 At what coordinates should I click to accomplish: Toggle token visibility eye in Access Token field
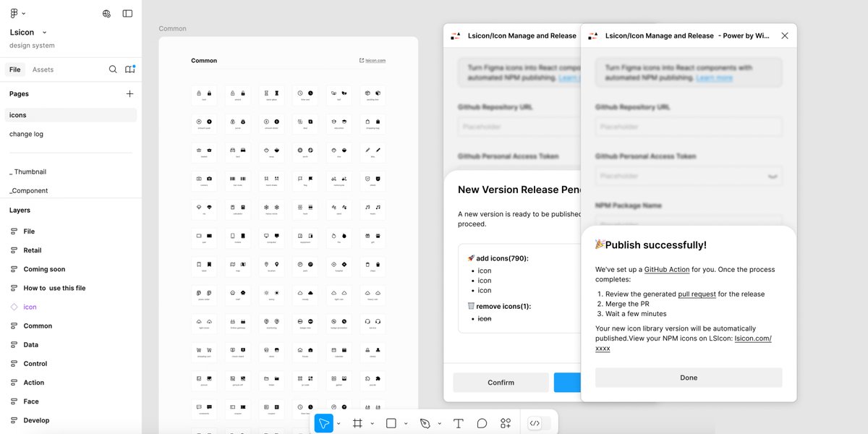tap(773, 176)
